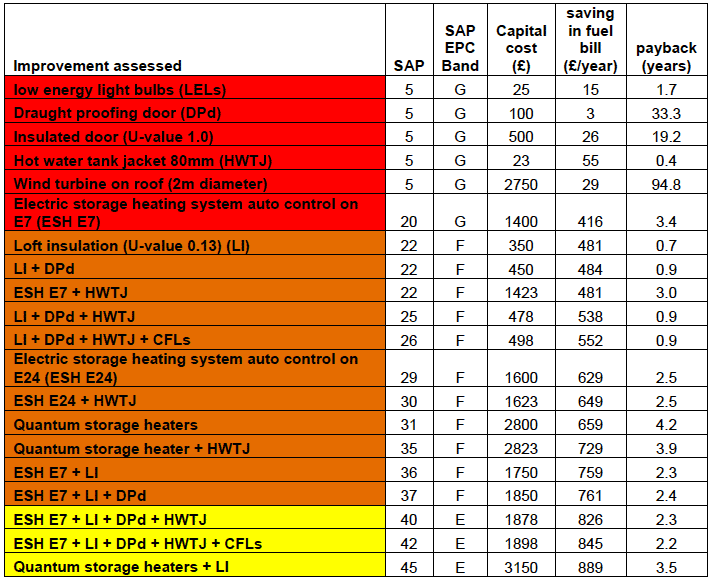Click capital cost value 1623
Screen dimensions: 713x583
click(x=521, y=402)
